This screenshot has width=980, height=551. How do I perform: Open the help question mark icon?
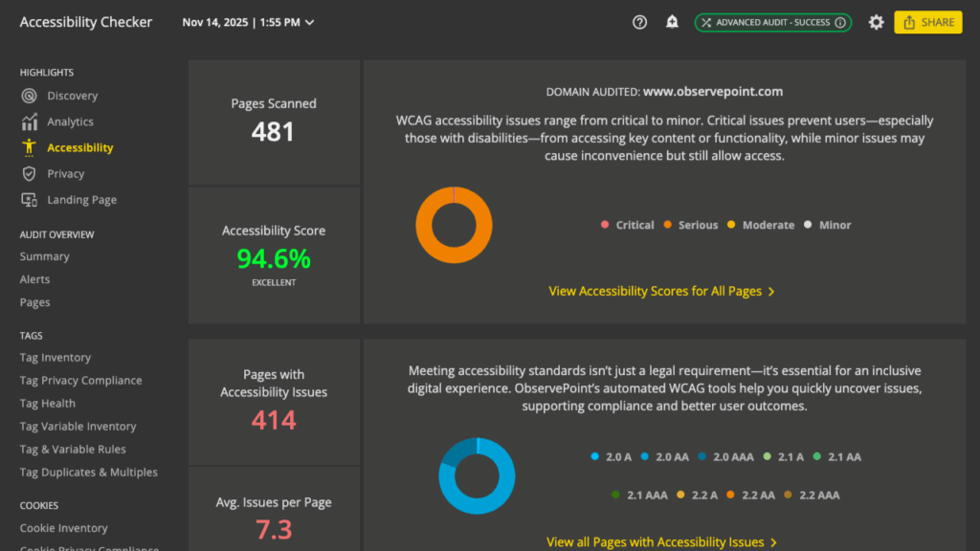[x=639, y=22]
